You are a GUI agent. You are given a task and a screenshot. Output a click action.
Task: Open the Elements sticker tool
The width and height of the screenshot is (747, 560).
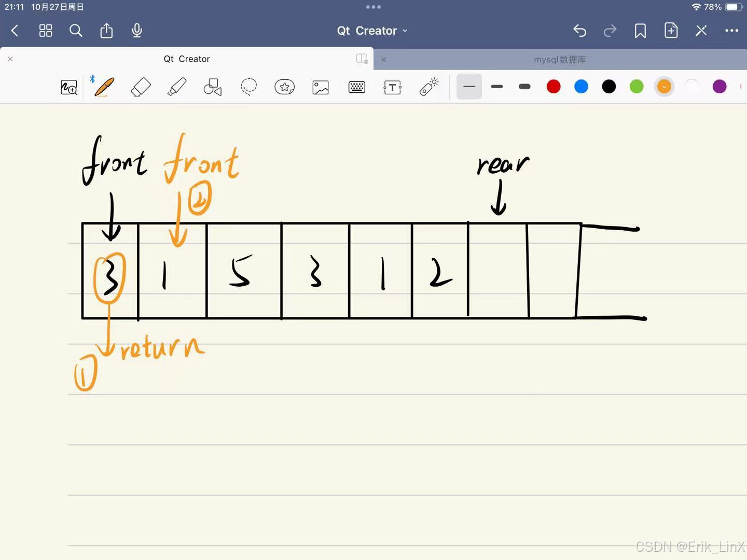284,87
